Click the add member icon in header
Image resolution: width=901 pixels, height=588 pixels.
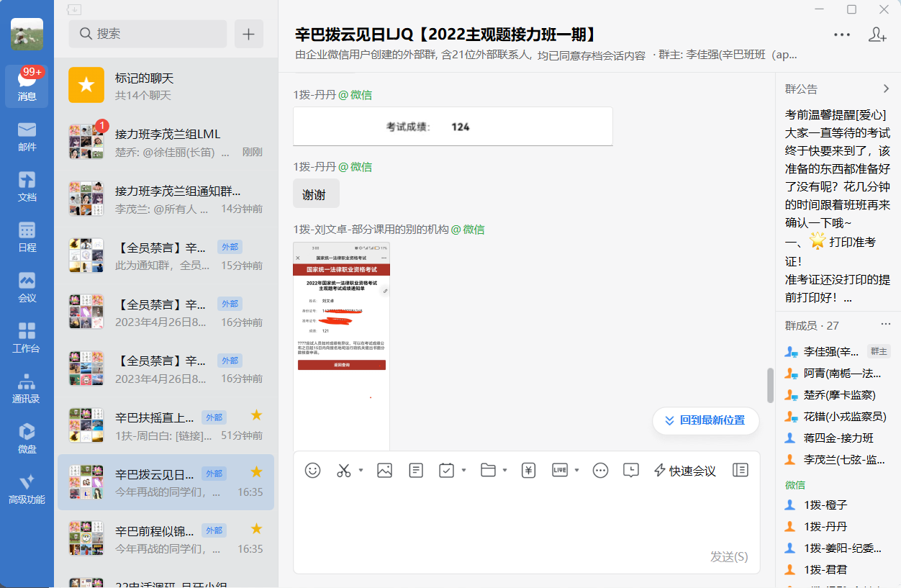point(877,34)
